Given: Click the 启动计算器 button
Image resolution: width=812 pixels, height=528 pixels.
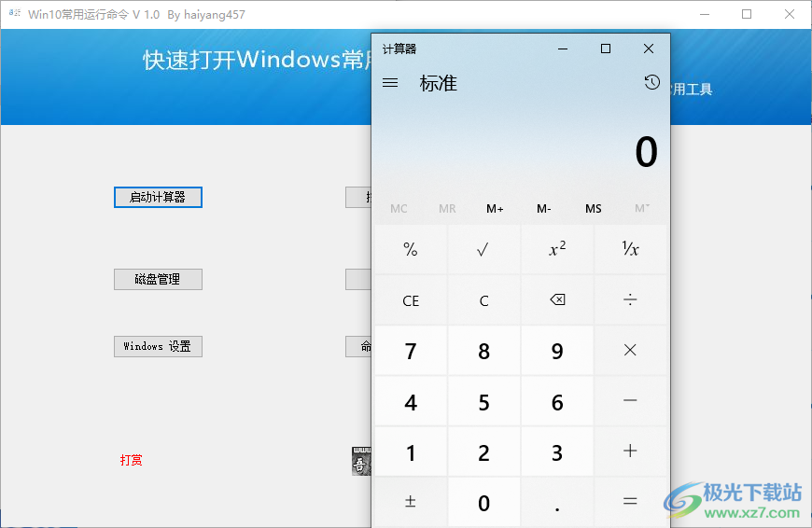Looking at the screenshot, I should 158,197.
